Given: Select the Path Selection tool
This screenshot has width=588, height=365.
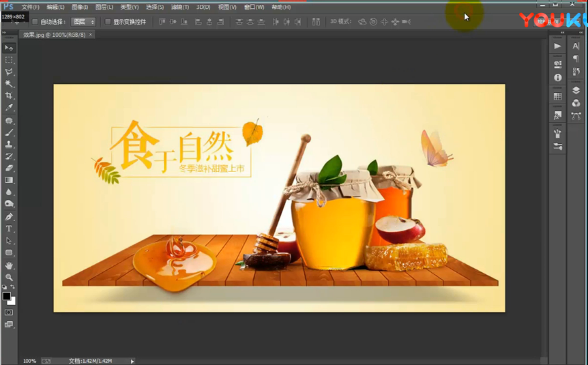Looking at the screenshot, I should [x=9, y=241].
